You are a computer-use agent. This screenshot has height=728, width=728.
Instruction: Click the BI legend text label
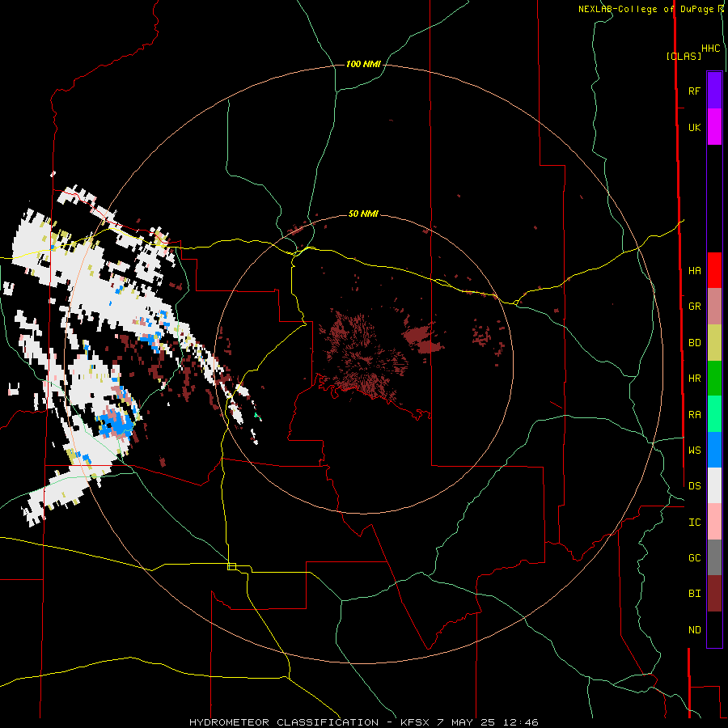point(694,594)
